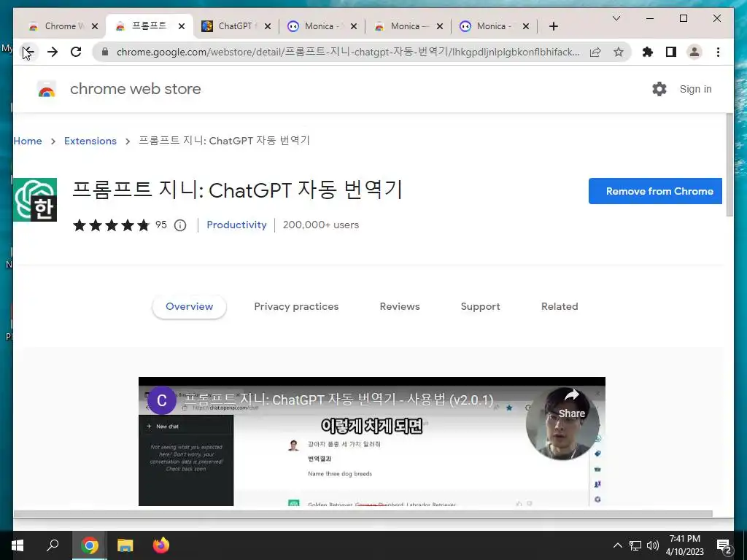747x560 pixels.
Task: Click the five-star rating
Action: (x=111, y=225)
